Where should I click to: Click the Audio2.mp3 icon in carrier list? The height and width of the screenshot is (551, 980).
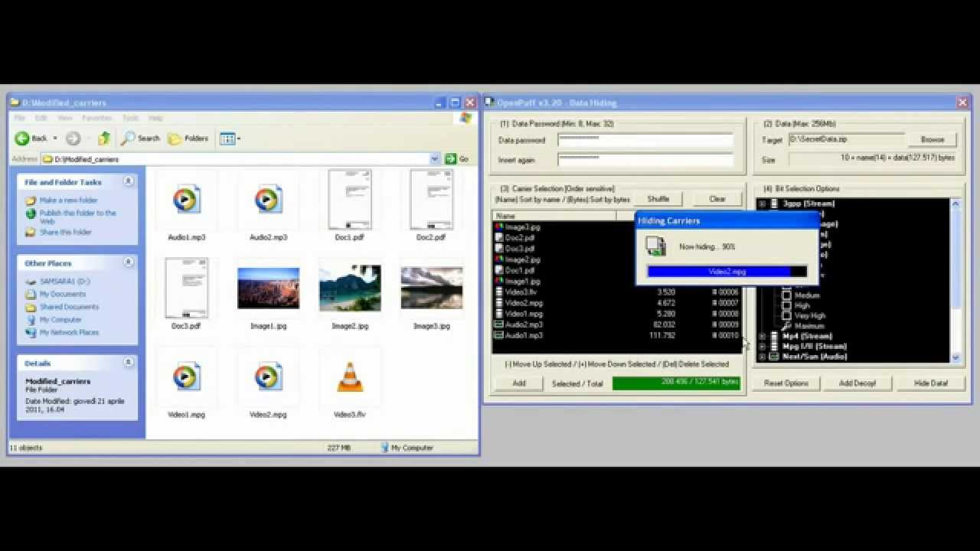501,324
